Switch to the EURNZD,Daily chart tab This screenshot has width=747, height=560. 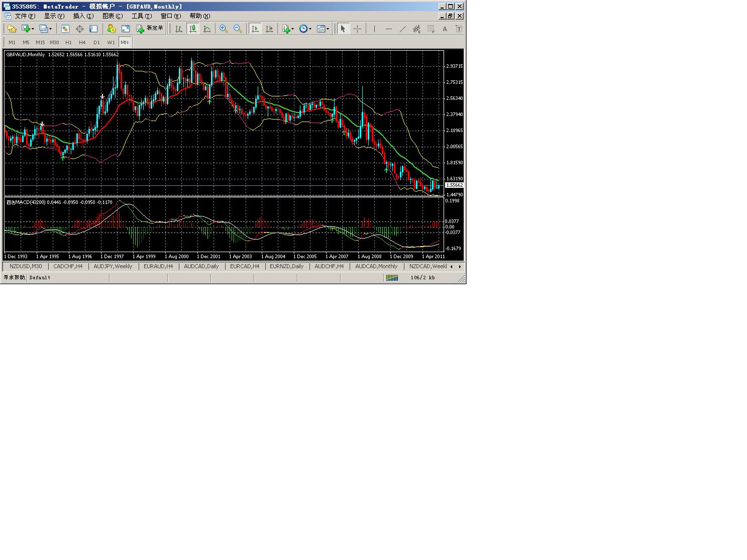coord(287,267)
